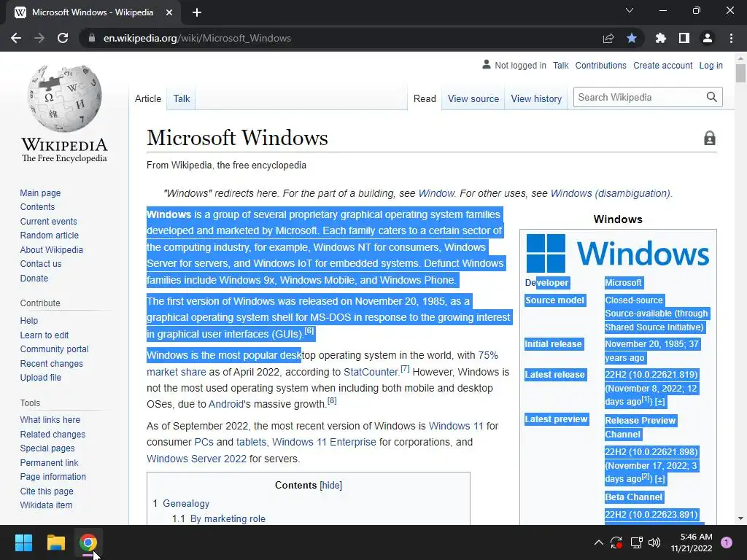Viewport: 747px width, 560px height.
Task: Switch to the Talk tab
Action: click(x=182, y=98)
